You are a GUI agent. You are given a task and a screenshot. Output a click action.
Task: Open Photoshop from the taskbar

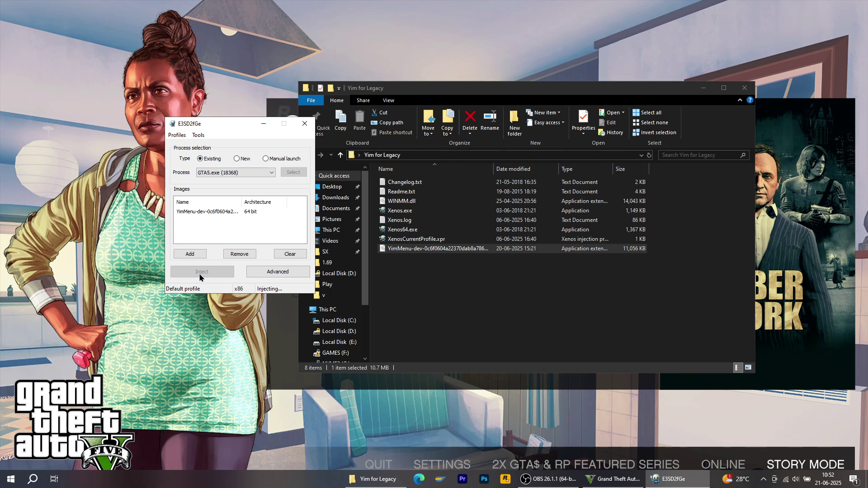point(484,479)
